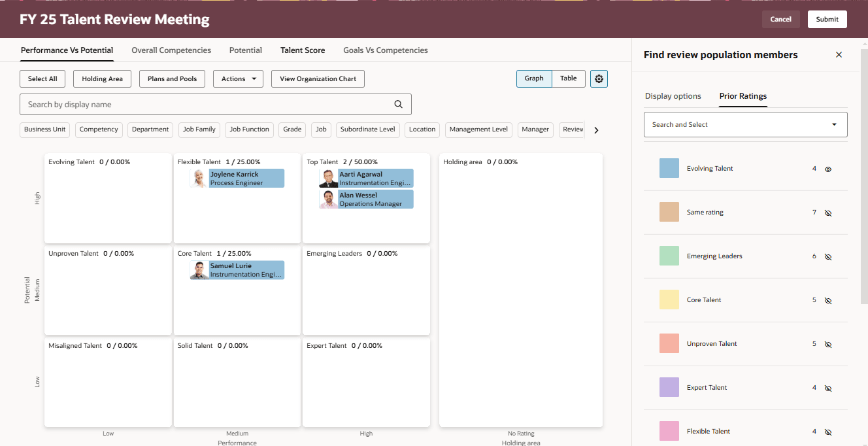The image size is (868, 446).
Task: Show Same rating members on the grid
Action: 828,213
